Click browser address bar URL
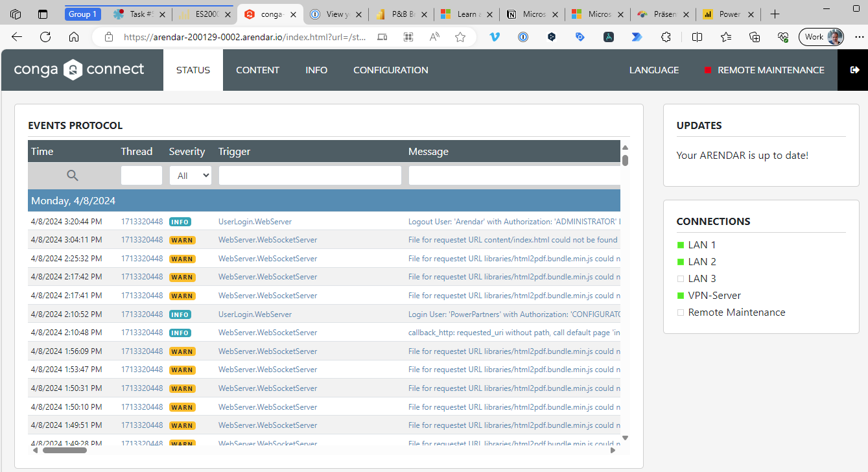This screenshot has width=868, height=472. point(245,37)
